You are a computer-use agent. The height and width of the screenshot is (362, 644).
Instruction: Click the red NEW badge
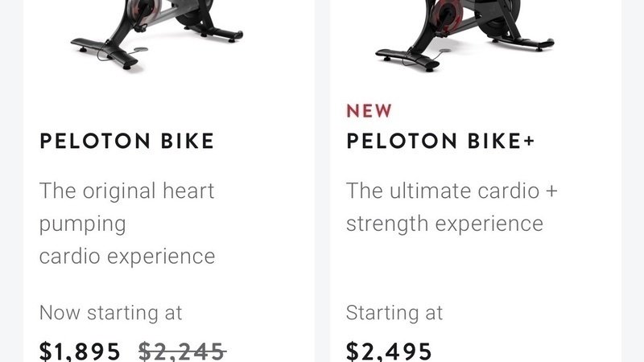point(369,110)
